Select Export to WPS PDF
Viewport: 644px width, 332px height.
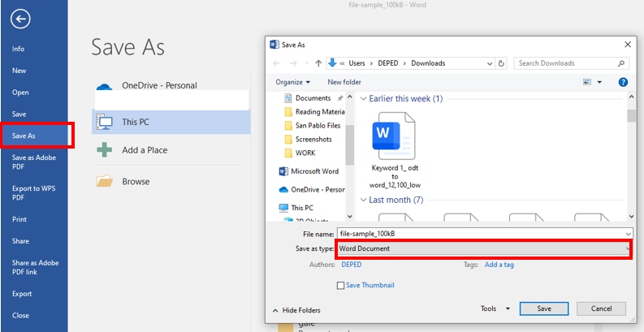click(x=33, y=193)
